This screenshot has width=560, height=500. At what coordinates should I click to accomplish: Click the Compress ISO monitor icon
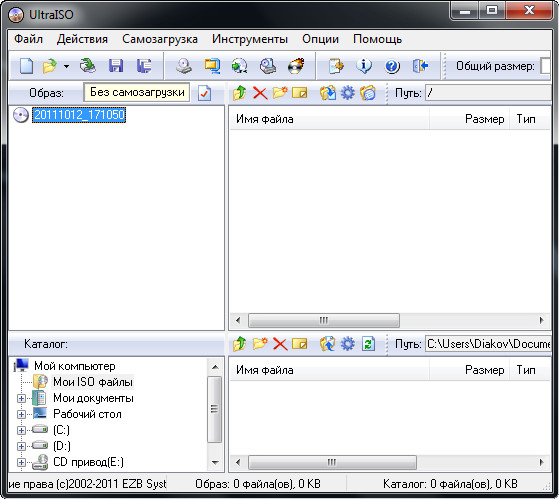click(212, 66)
